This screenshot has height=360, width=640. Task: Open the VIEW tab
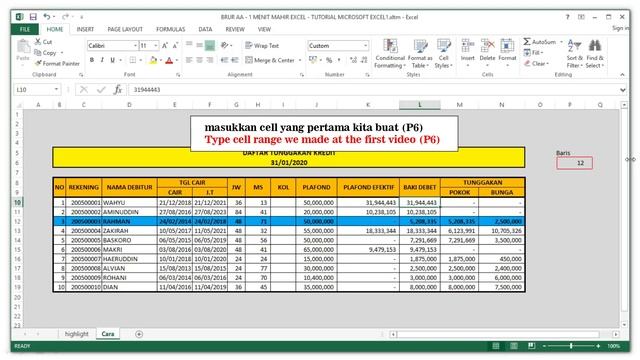click(264, 29)
